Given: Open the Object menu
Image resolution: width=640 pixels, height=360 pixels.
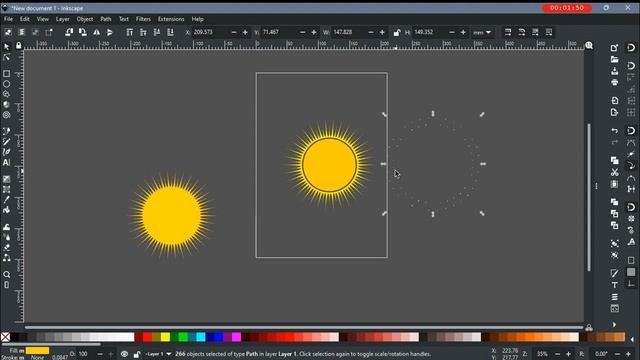Looking at the screenshot, I should pos(84,19).
